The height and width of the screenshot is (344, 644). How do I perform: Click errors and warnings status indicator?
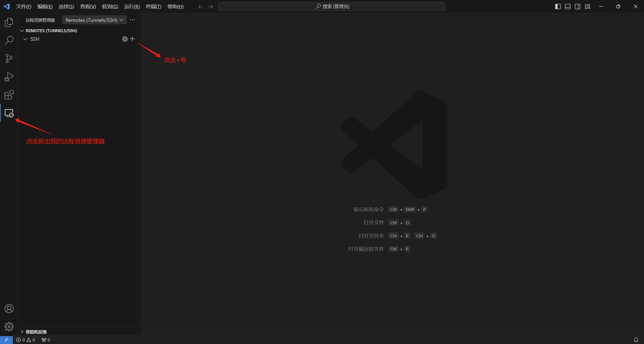pos(26,340)
